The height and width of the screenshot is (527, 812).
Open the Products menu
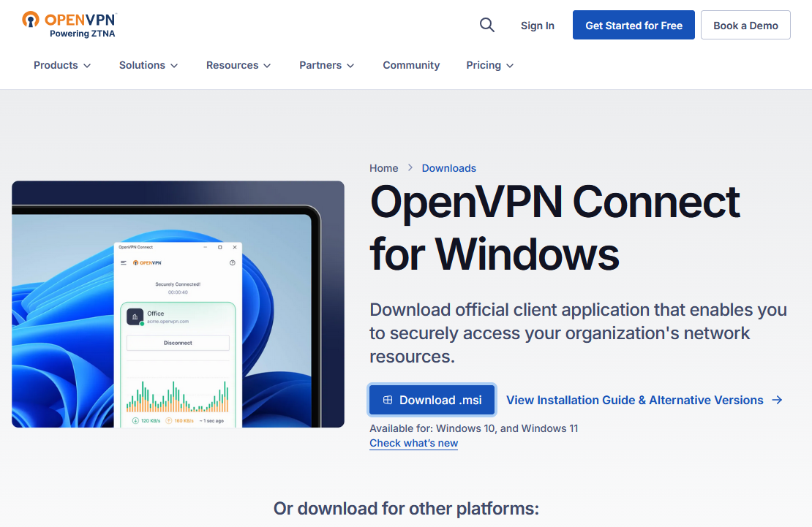(62, 65)
